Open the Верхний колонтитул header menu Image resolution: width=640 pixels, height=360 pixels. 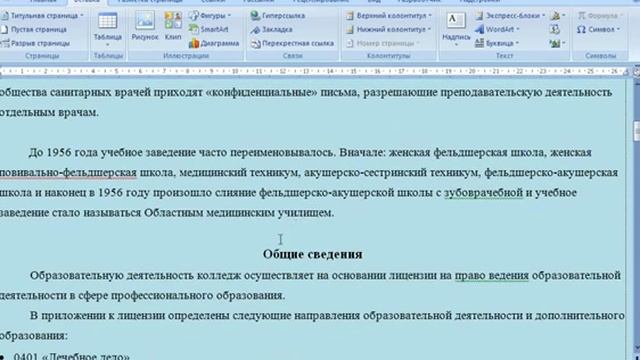[389, 16]
